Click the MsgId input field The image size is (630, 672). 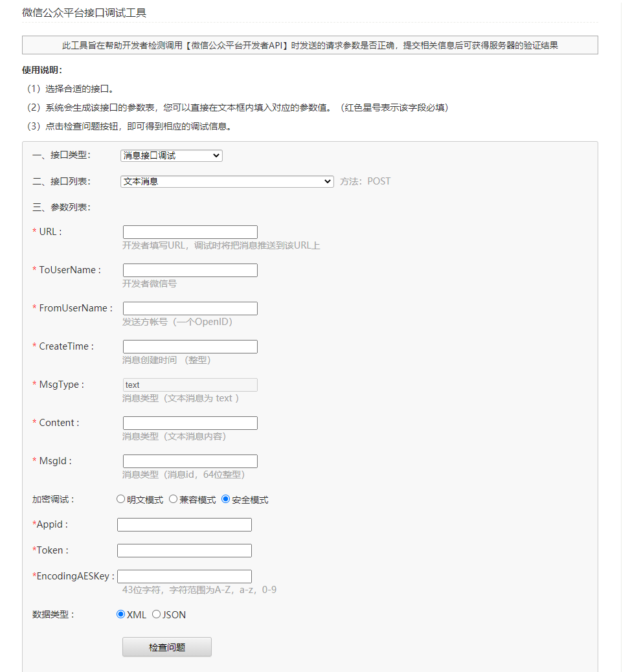(190, 461)
